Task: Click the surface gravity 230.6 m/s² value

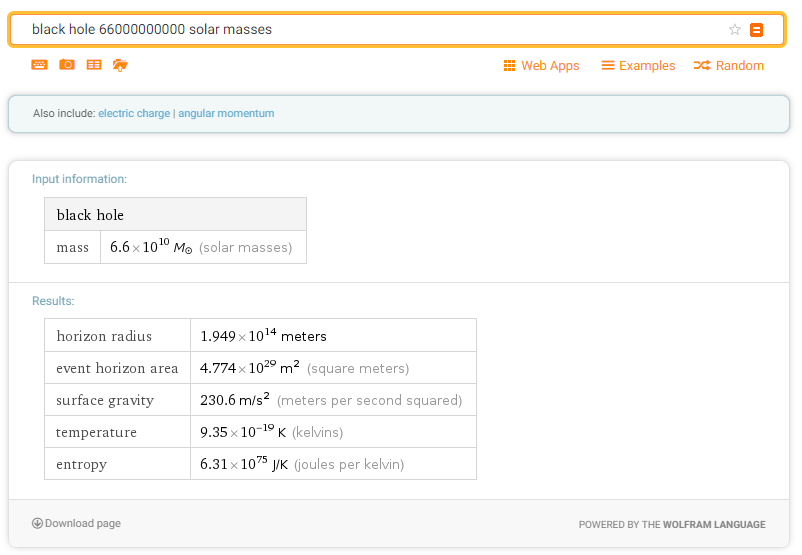Action: [x=235, y=400]
